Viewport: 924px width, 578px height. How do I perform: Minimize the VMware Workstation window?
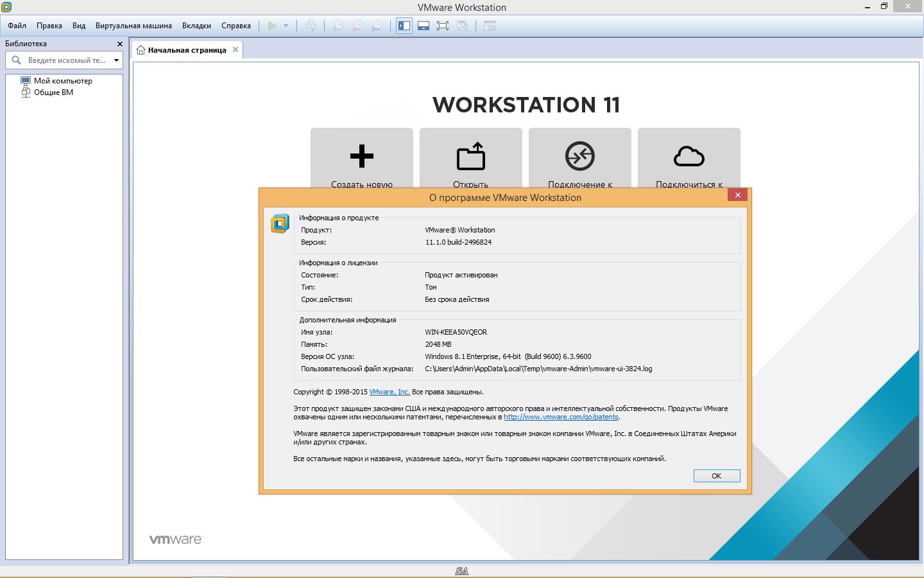(868, 6)
